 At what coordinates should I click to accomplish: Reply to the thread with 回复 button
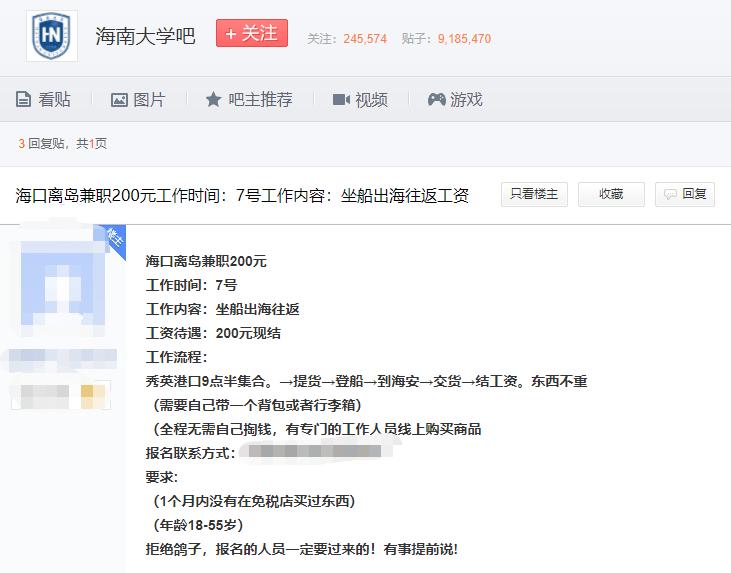pos(685,194)
